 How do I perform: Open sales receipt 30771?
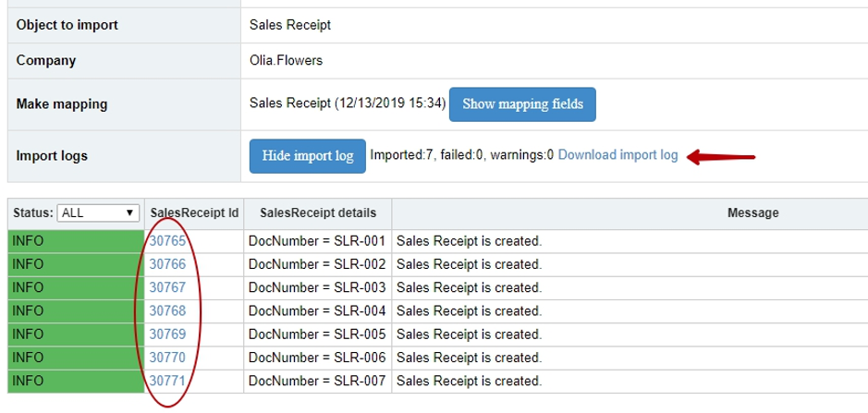point(167,381)
